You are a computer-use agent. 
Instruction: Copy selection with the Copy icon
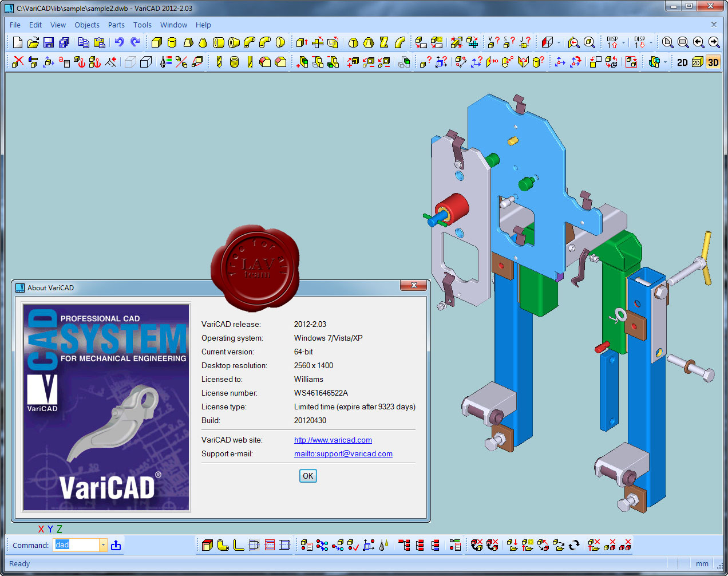point(84,42)
